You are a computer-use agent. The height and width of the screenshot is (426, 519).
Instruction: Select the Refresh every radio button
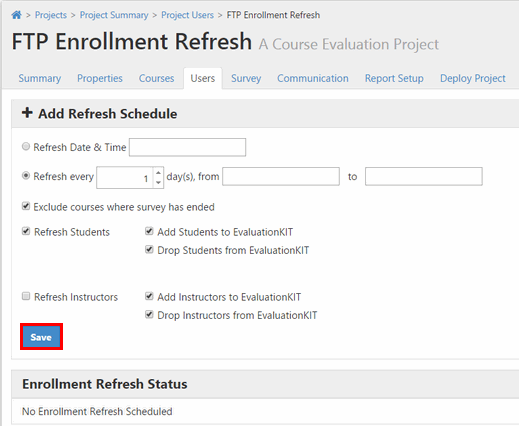click(26, 176)
